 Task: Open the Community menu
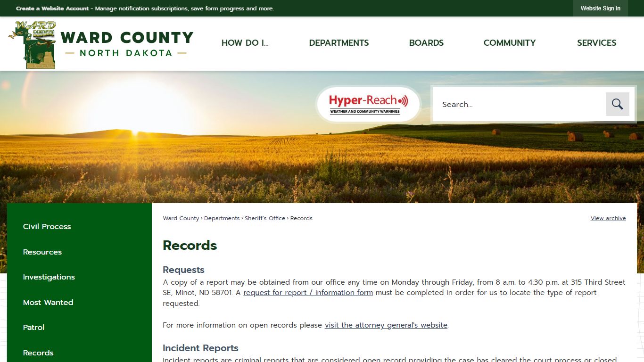coord(510,43)
